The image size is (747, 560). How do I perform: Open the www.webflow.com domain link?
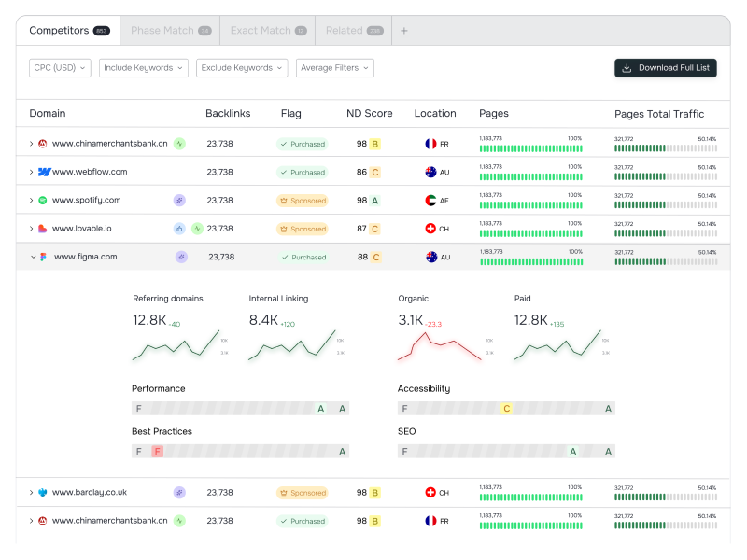click(90, 172)
